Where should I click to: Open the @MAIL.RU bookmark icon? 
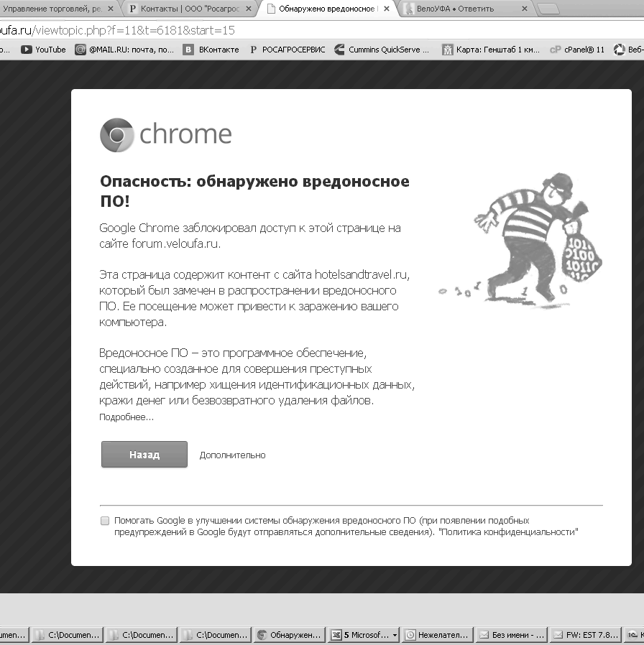(x=80, y=50)
